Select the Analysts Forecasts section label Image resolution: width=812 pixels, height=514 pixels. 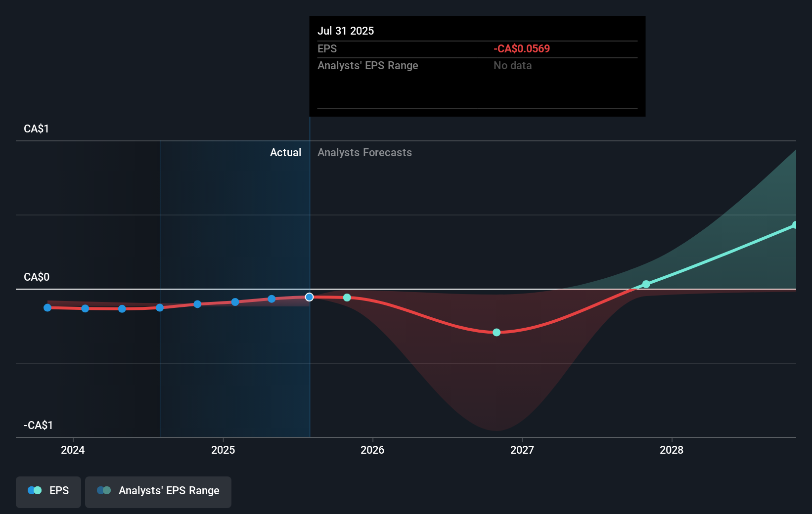pyautogui.click(x=364, y=152)
